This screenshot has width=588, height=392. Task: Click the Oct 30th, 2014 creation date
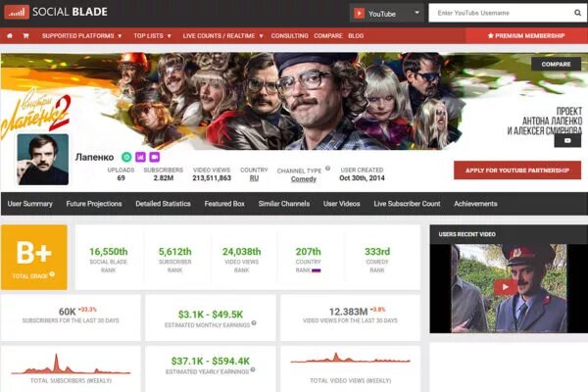click(362, 177)
